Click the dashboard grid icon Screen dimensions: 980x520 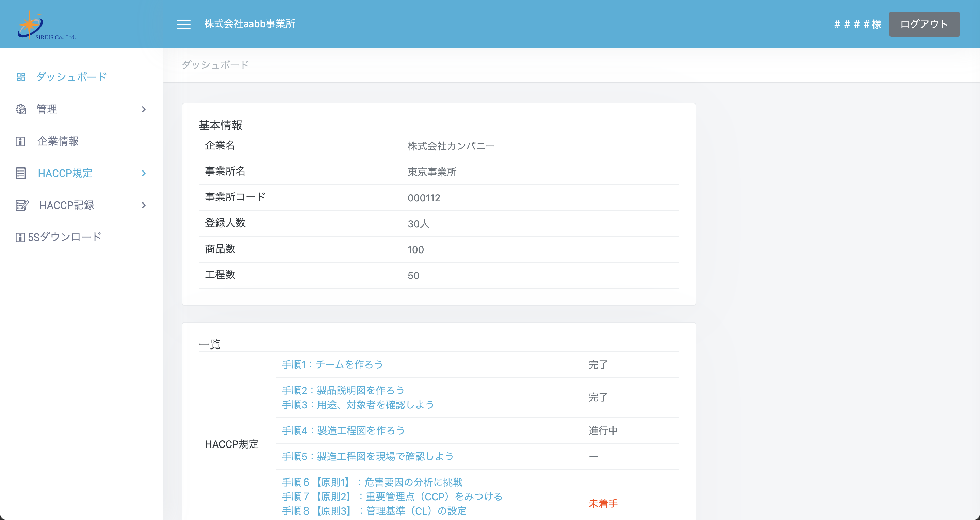(21, 77)
